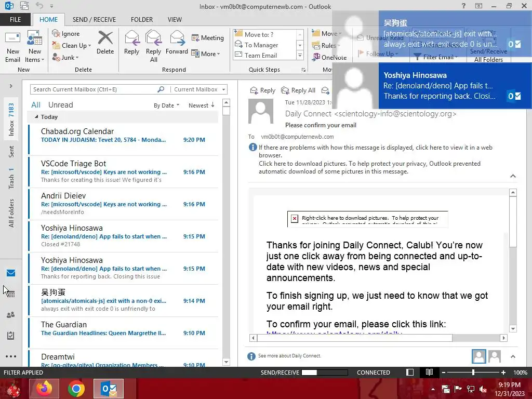
Task: Forward the message from ribbon
Action: pyautogui.click(x=177, y=43)
